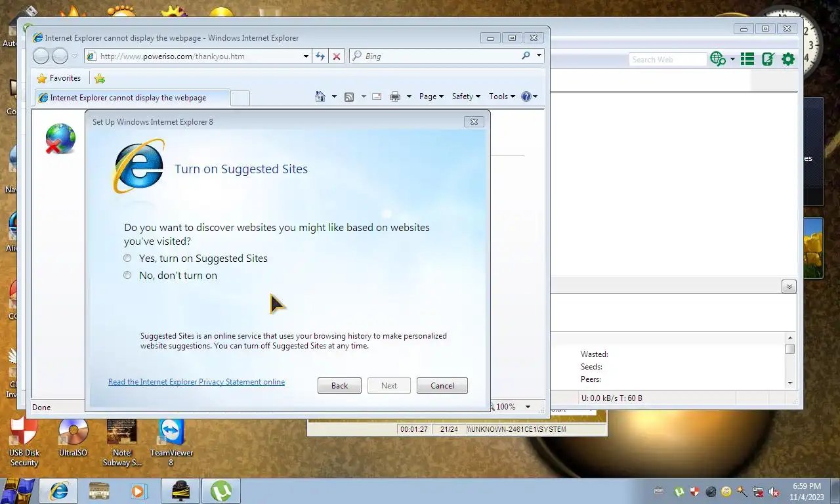Open the Favorites star button
Screen dimensions: 840x504
point(58,78)
